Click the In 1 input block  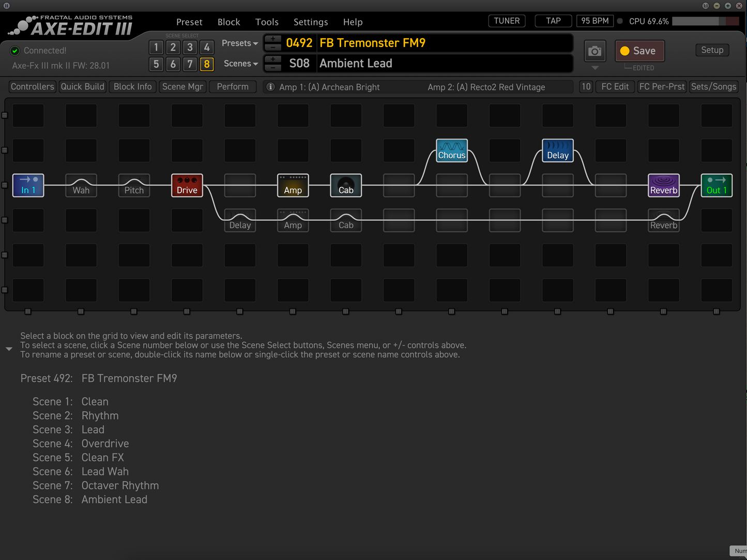[x=28, y=185]
